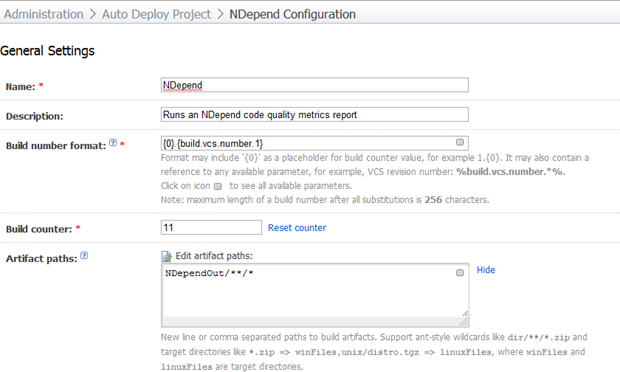Click the Description: field label

point(34,116)
